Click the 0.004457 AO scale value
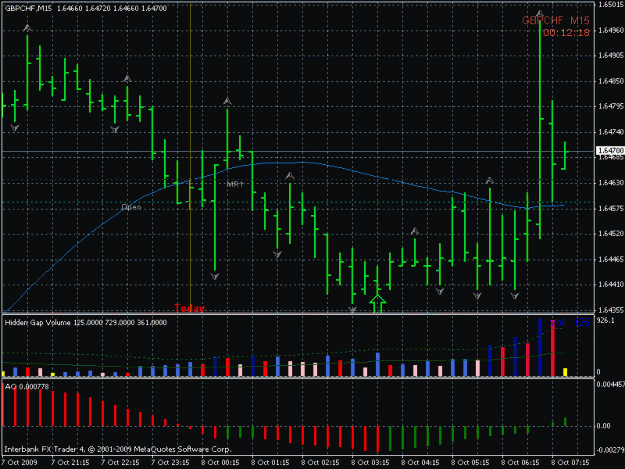Image resolution: width=625 pixels, height=469 pixels. tap(610, 385)
